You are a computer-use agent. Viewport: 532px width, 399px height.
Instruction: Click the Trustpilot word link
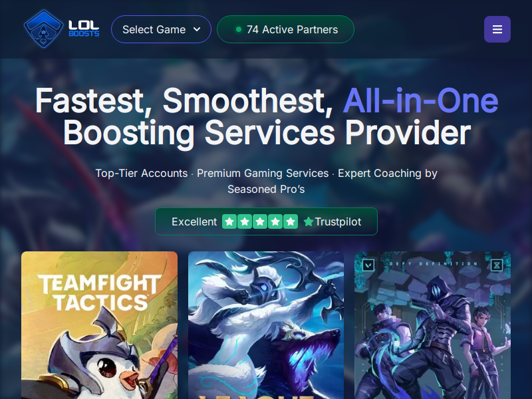[338, 221]
